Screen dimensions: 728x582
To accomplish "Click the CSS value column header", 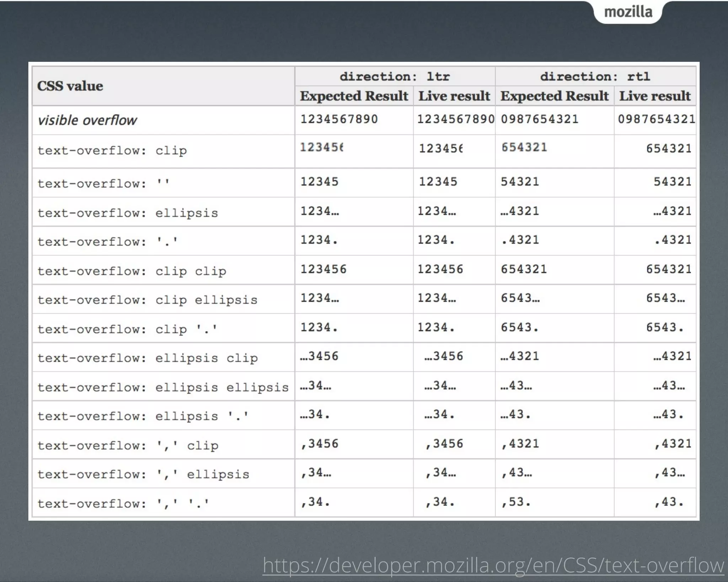I will (70, 86).
